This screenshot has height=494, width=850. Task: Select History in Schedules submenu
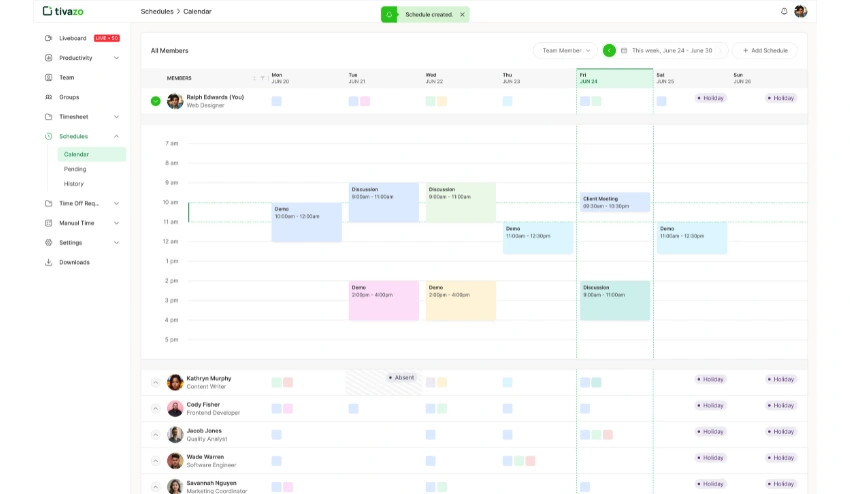(74, 184)
